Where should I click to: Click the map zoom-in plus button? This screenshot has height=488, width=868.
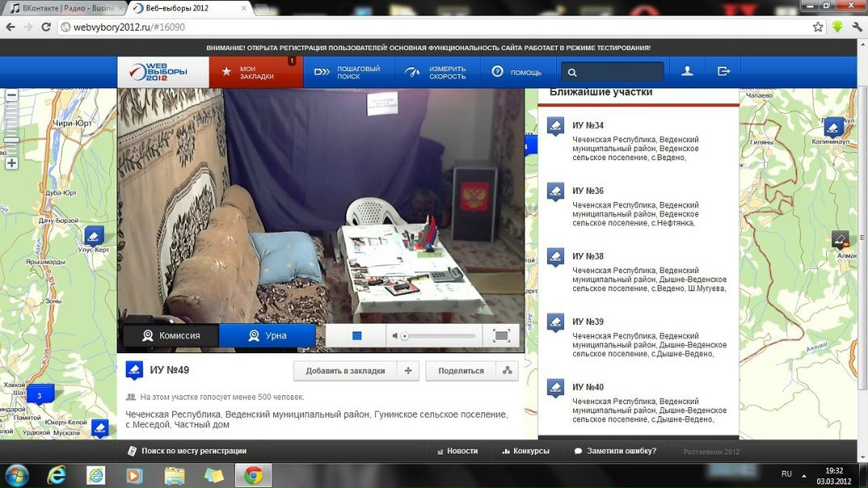(x=11, y=163)
